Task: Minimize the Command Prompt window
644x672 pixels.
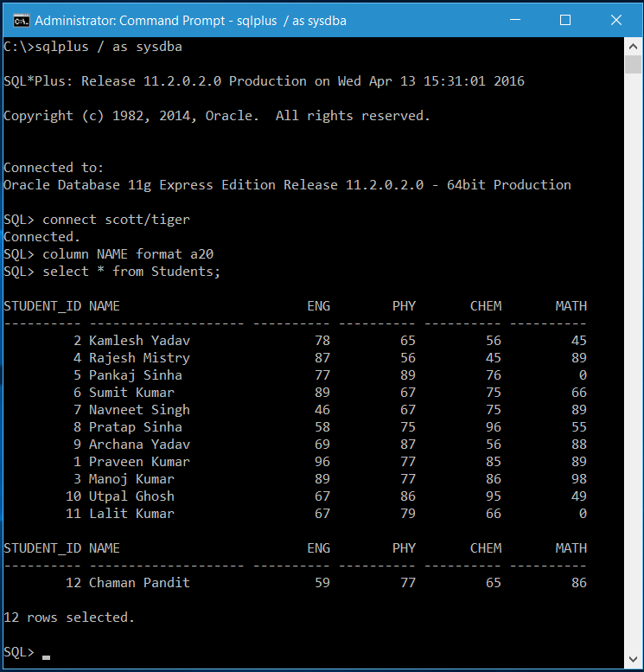Action: (x=515, y=20)
